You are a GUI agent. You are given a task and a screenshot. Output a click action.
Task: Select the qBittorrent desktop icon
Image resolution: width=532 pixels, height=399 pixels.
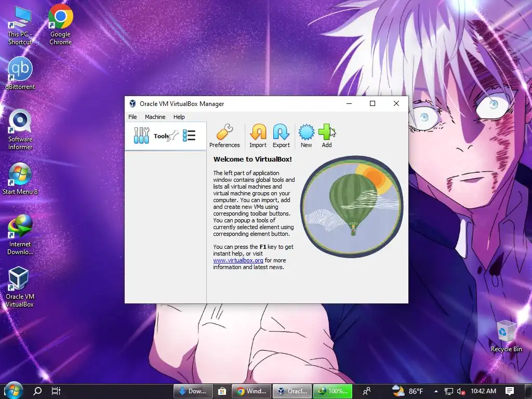point(20,73)
